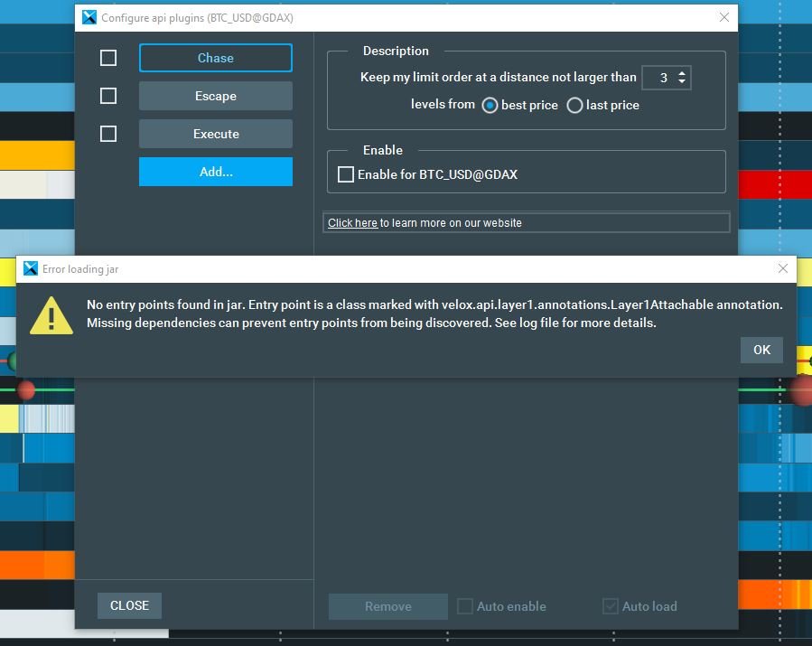Select the 'best price' radio option
Image resolution: width=812 pixels, height=646 pixels.
click(x=490, y=106)
